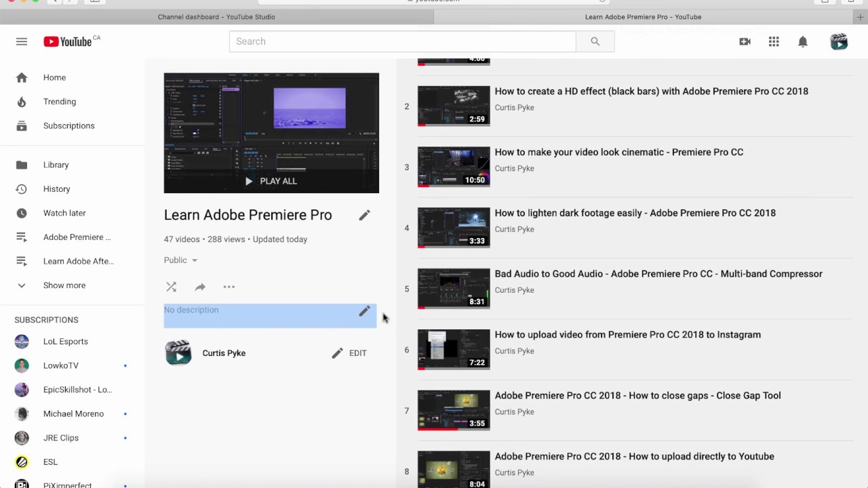868x488 pixels.
Task: Open the Michael Moreno channel avatar
Action: point(22,413)
